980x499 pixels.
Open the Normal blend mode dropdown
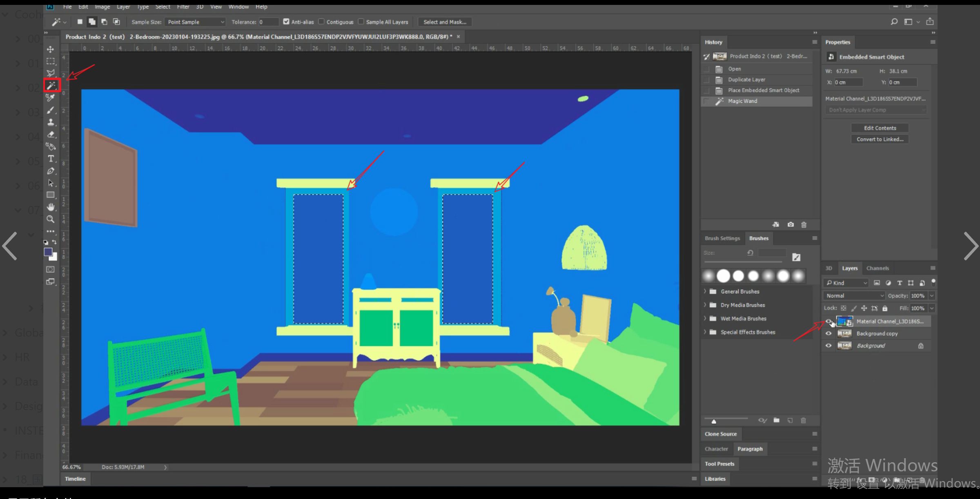click(x=854, y=295)
